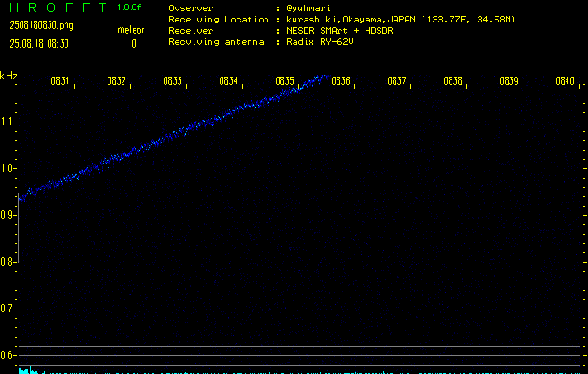
Task: Click the 0837 time marker
Action: click(396, 81)
